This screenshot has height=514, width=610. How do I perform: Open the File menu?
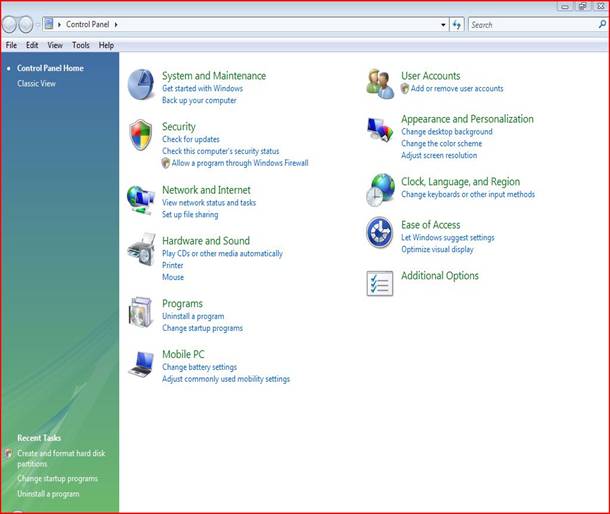point(11,45)
